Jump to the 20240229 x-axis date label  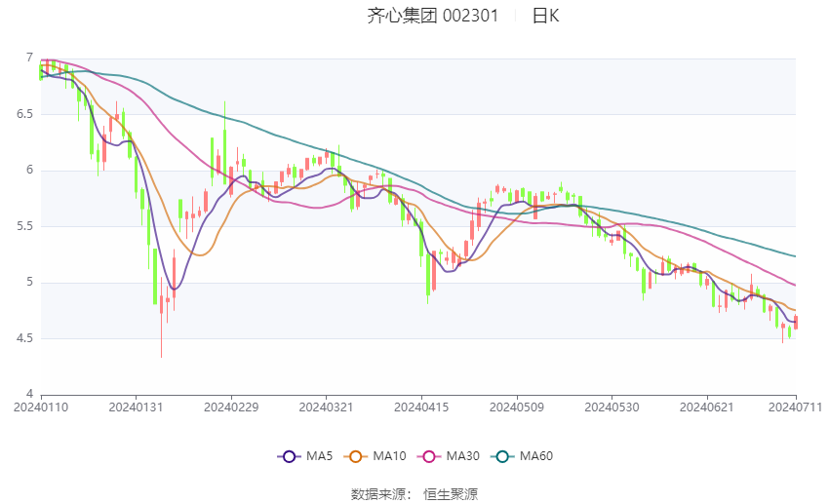pyautogui.click(x=231, y=406)
